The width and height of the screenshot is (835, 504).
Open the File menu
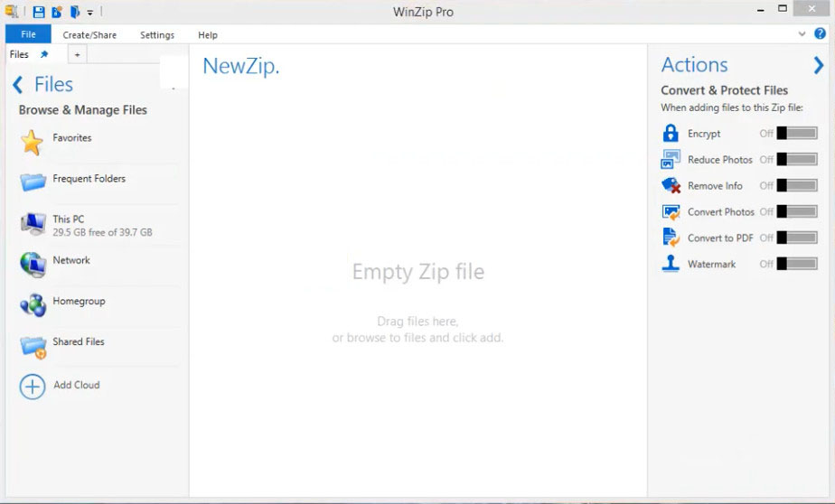coord(28,34)
